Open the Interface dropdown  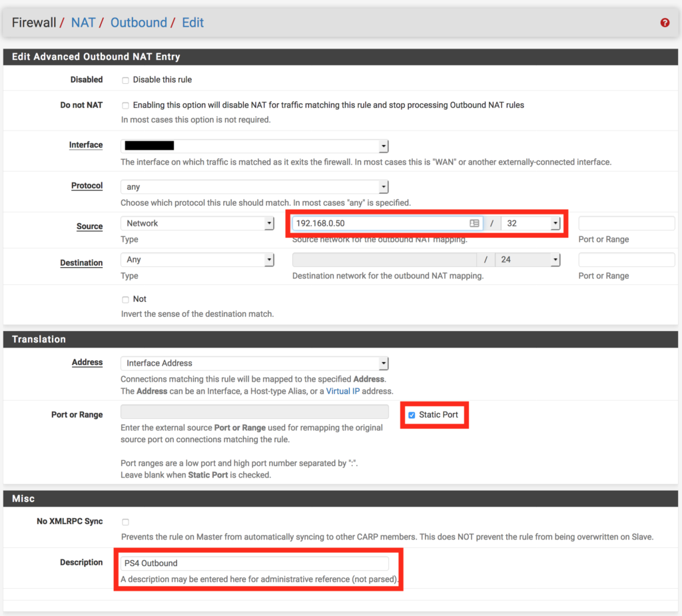click(254, 146)
